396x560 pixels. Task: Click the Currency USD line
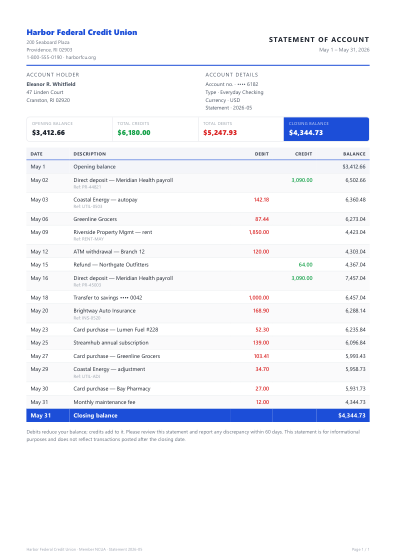click(222, 100)
